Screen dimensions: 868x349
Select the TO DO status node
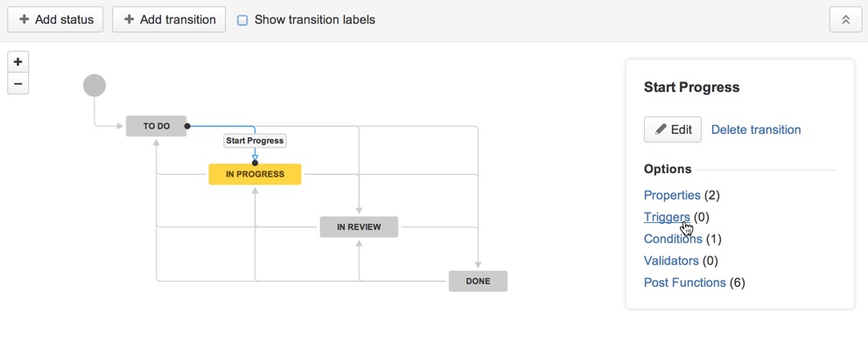point(156,126)
